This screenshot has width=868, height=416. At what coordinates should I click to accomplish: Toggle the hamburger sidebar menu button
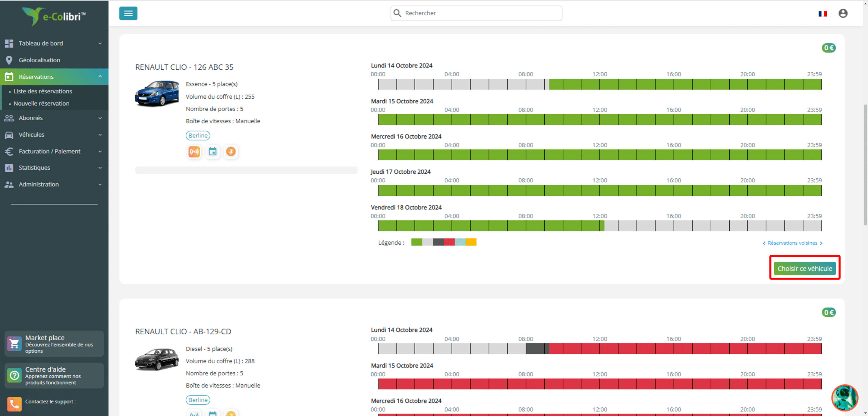tap(128, 13)
